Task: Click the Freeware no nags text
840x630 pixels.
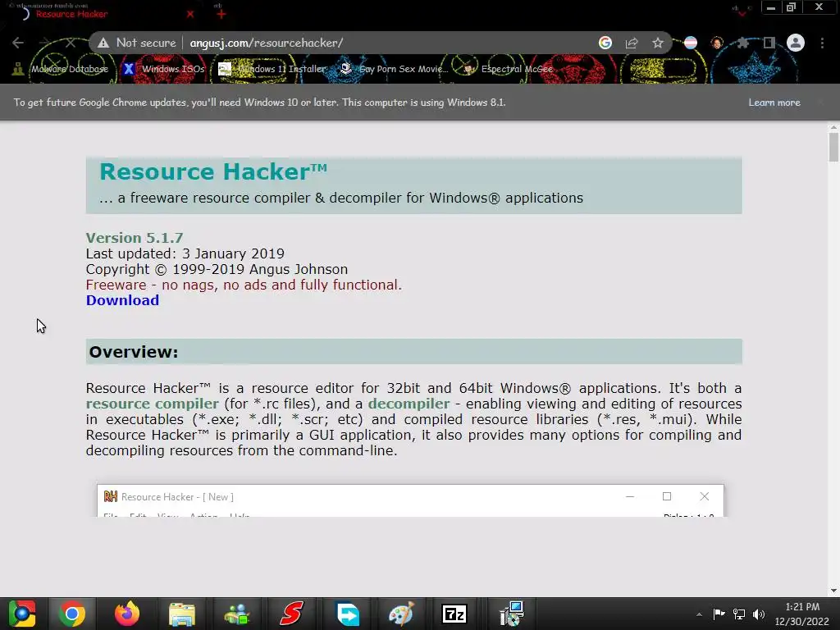Action: click(244, 285)
